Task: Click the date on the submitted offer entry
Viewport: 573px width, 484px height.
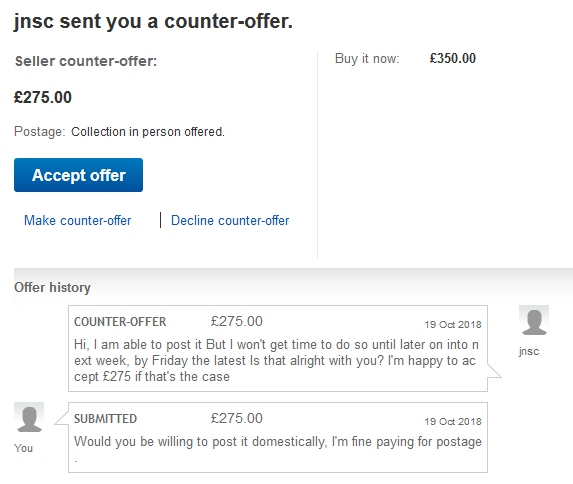Action: pyautogui.click(x=453, y=421)
